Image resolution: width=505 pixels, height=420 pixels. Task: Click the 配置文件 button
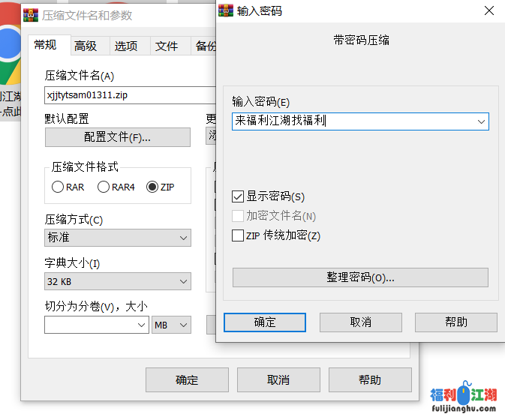click(118, 137)
